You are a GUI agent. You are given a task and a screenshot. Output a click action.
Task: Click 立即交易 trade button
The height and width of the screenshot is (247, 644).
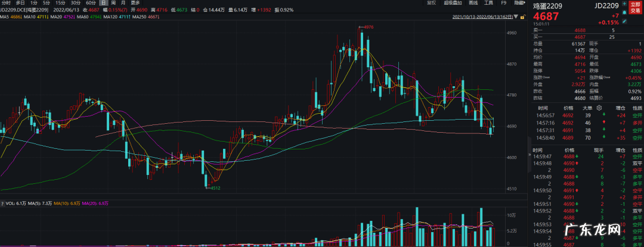pyautogui.click(x=635, y=6)
